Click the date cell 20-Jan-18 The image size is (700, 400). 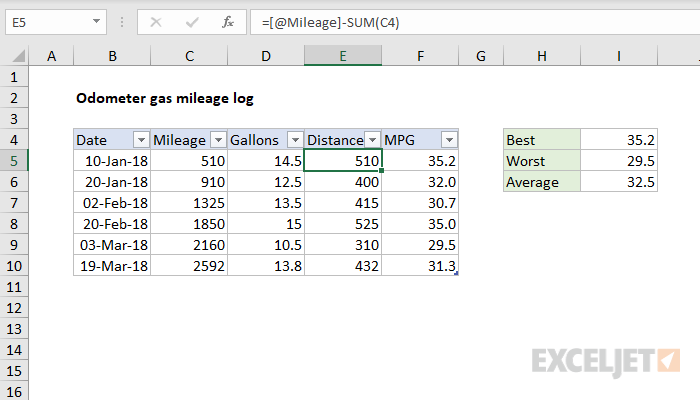pos(112,182)
